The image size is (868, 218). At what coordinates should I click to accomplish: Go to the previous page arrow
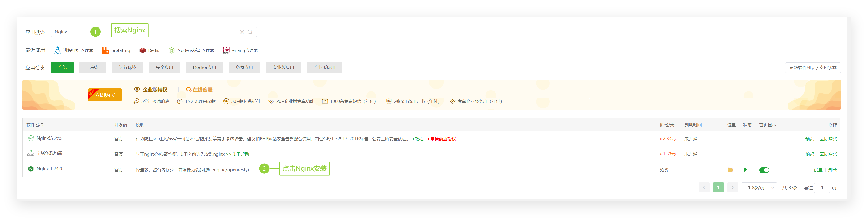(x=704, y=188)
